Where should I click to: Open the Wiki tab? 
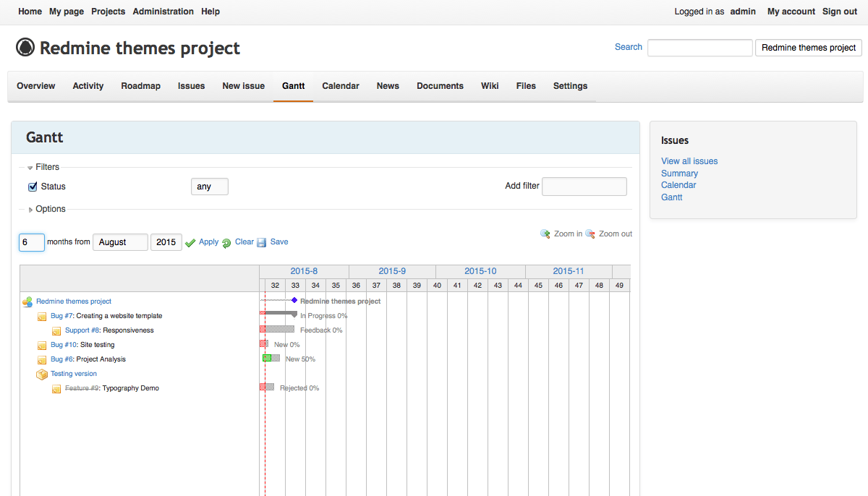pos(490,86)
